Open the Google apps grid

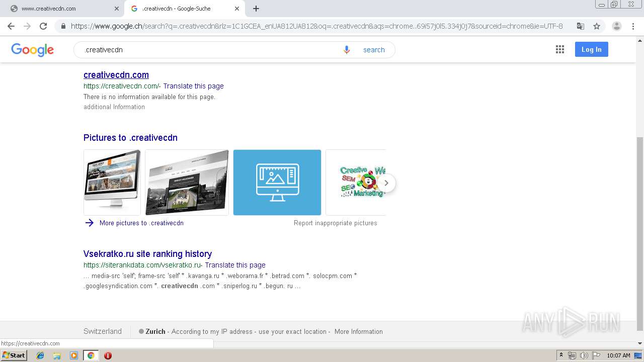[560, 49]
